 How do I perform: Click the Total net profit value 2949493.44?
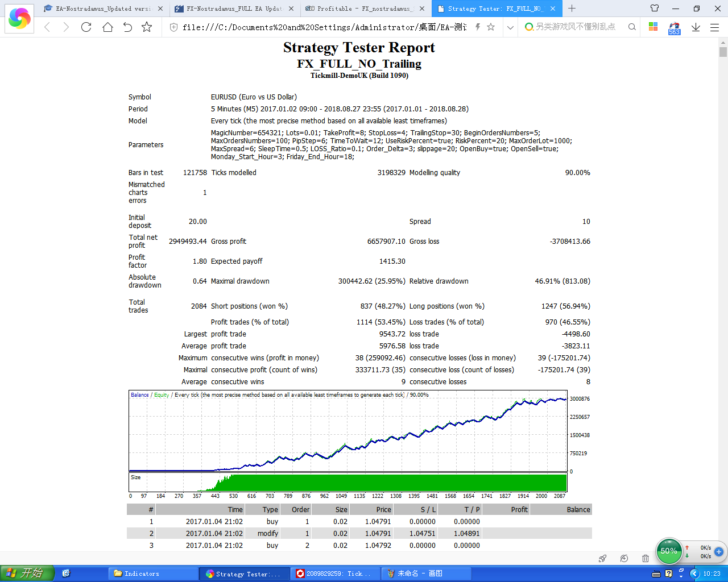tap(188, 242)
